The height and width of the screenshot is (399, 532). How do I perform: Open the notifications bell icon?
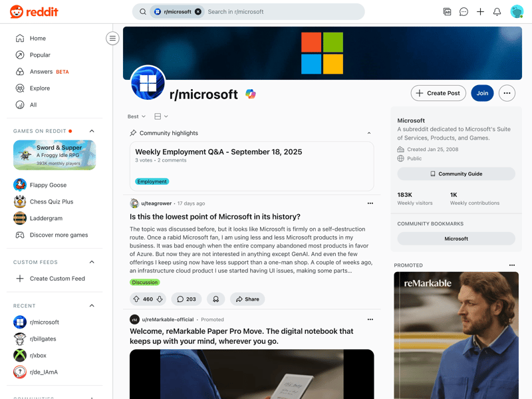pos(497,12)
